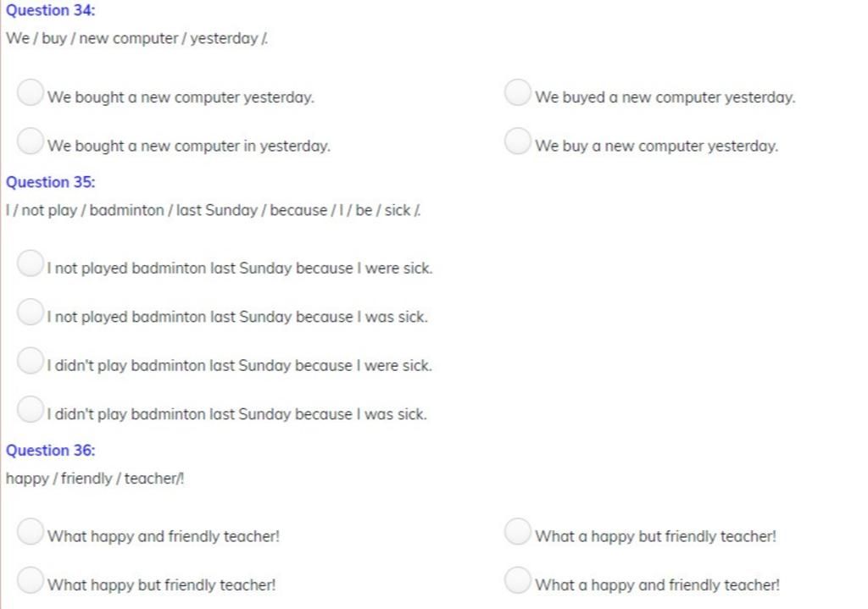Click the "Question 34:" heading
This screenshot has height=609, width=868.
coord(51,11)
